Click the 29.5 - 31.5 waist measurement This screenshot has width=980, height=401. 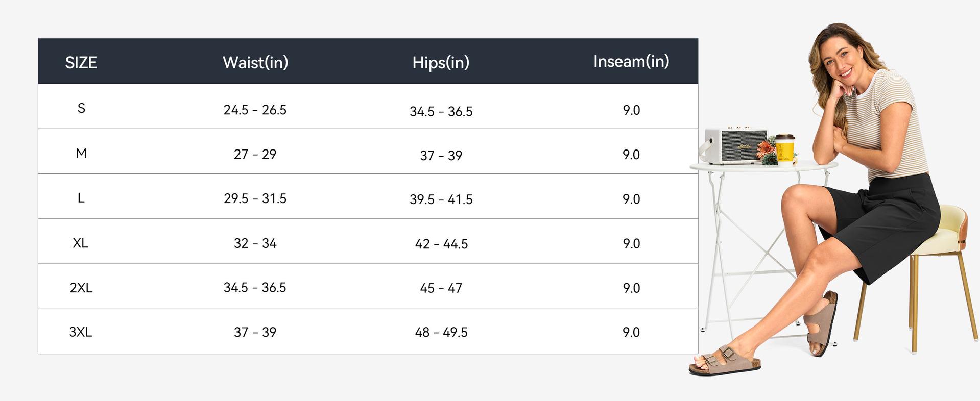point(255,198)
